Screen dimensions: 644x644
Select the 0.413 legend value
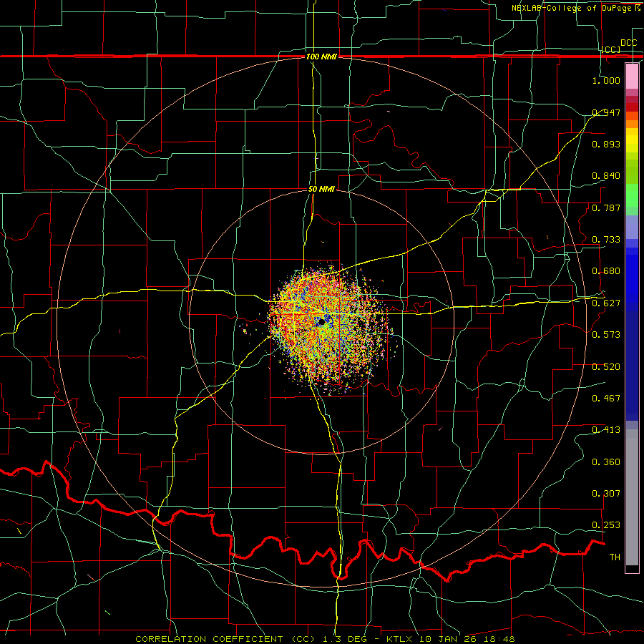606,430
